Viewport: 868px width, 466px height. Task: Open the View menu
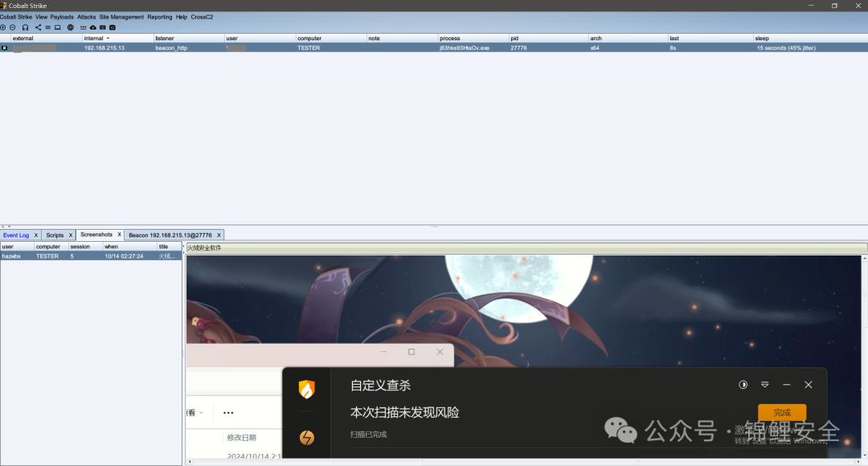42,17
